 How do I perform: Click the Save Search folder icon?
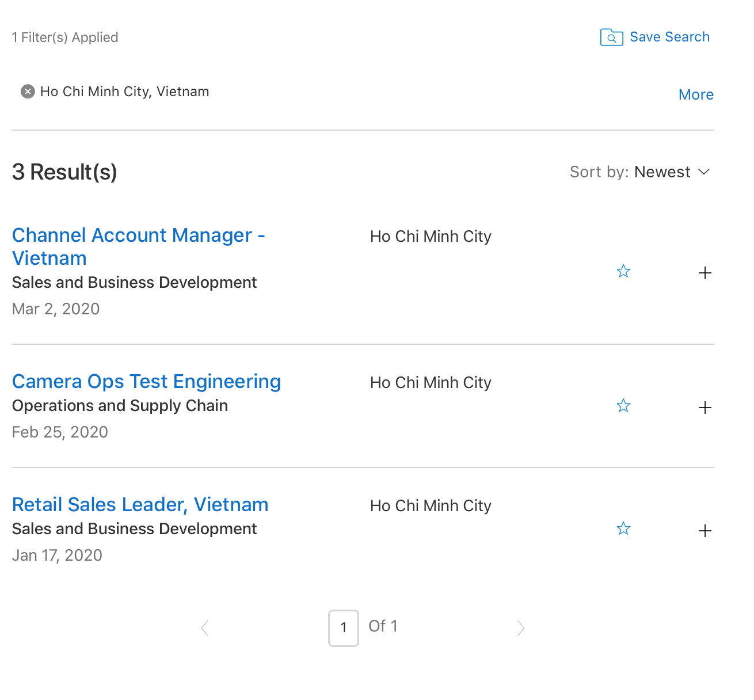click(x=611, y=37)
